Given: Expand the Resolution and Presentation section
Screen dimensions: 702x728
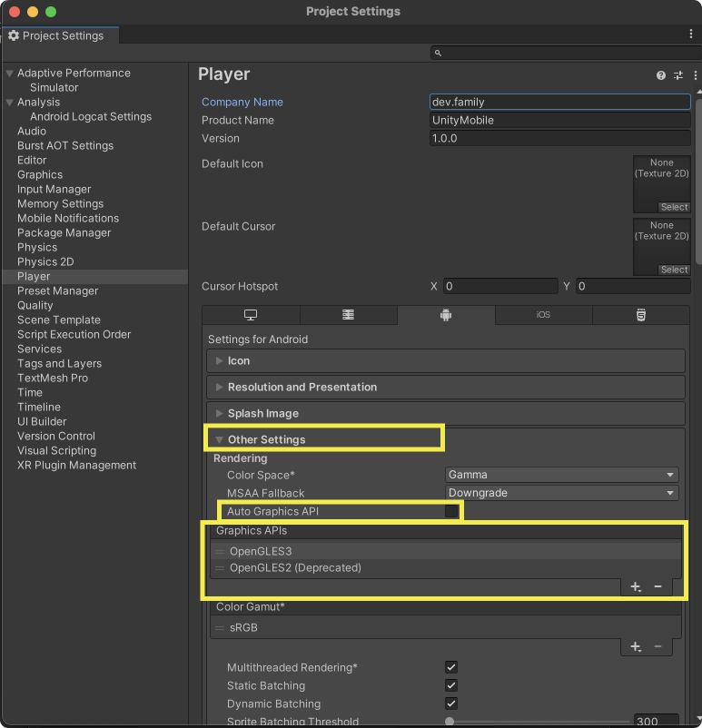Looking at the screenshot, I should point(302,387).
